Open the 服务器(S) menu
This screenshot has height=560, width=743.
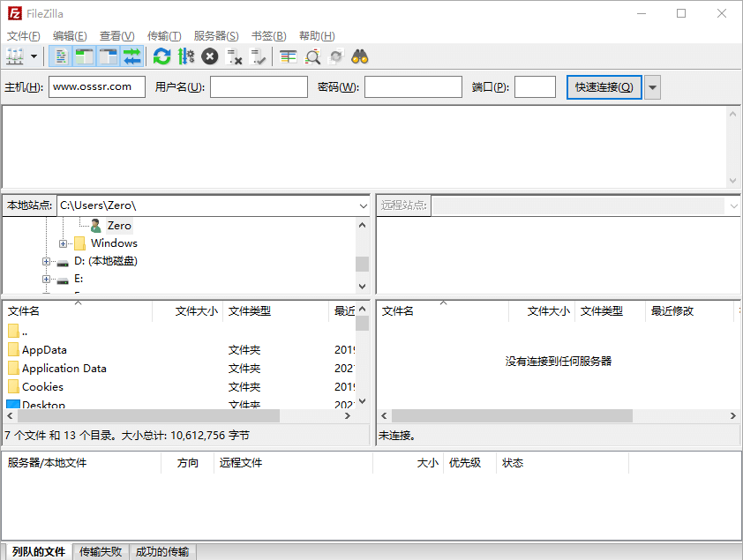(216, 36)
